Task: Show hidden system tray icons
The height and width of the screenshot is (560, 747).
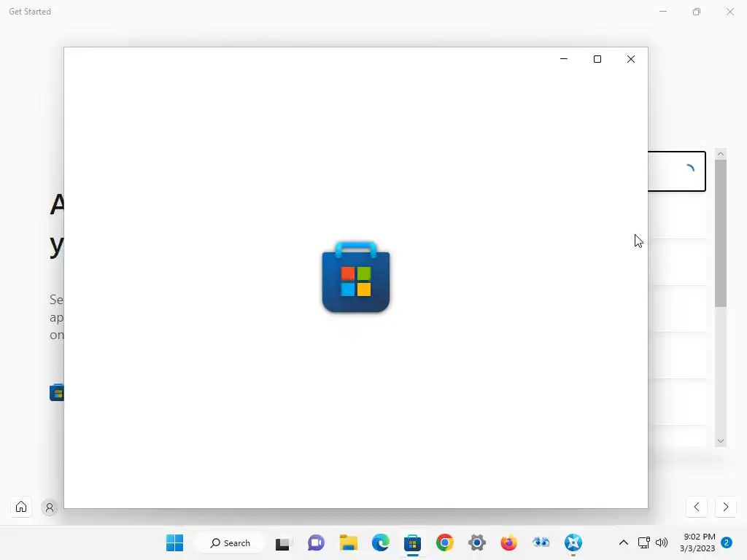Action: pos(623,542)
